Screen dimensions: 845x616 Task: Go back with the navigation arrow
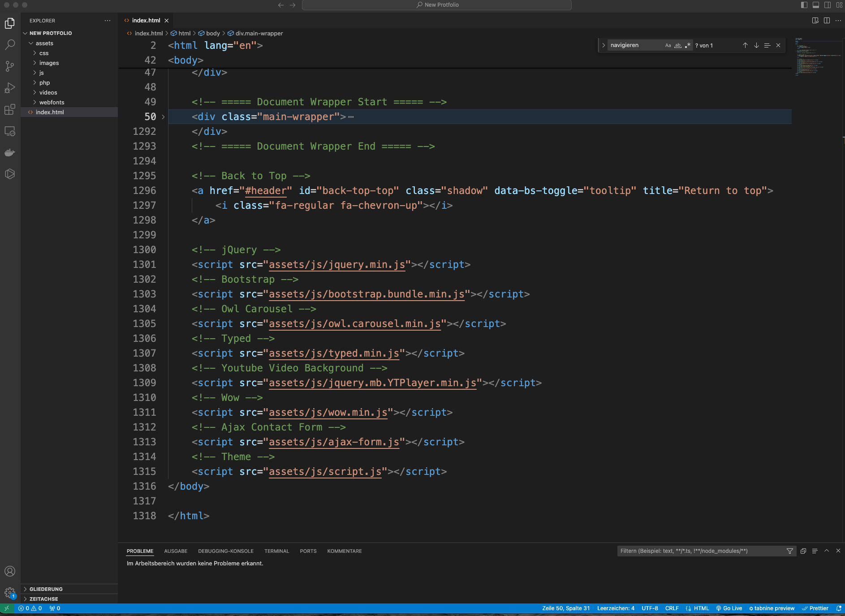coord(281,5)
